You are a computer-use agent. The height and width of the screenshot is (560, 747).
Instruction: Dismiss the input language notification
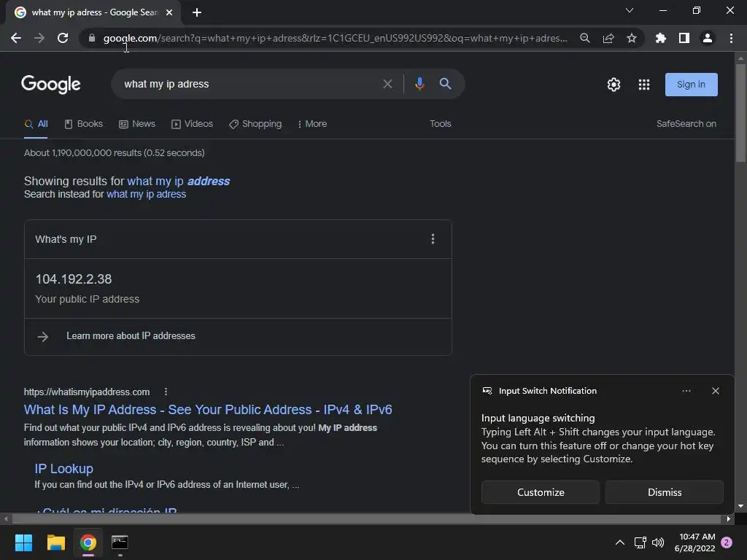[664, 492]
